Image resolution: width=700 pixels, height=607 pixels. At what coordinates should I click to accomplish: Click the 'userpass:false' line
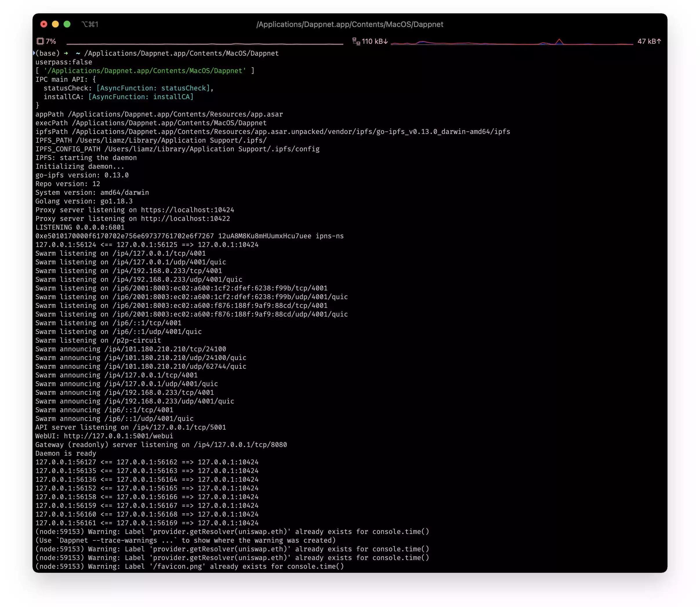click(x=64, y=62)
